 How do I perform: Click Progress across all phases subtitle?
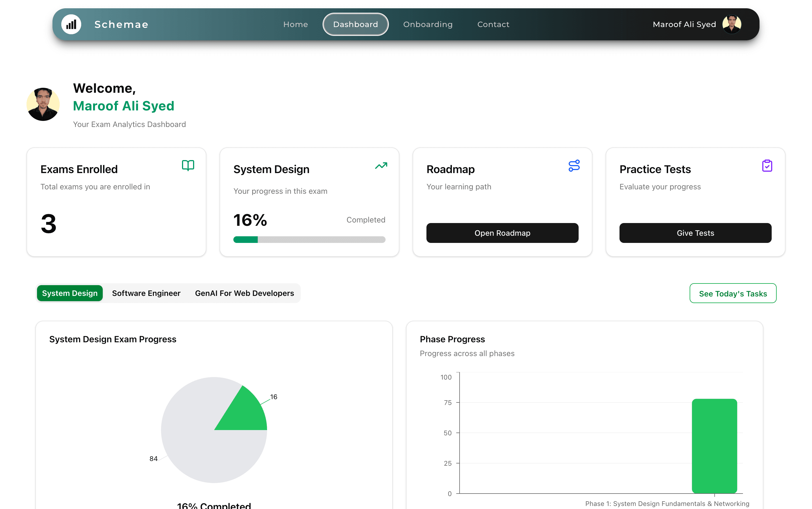coord(467,354)
